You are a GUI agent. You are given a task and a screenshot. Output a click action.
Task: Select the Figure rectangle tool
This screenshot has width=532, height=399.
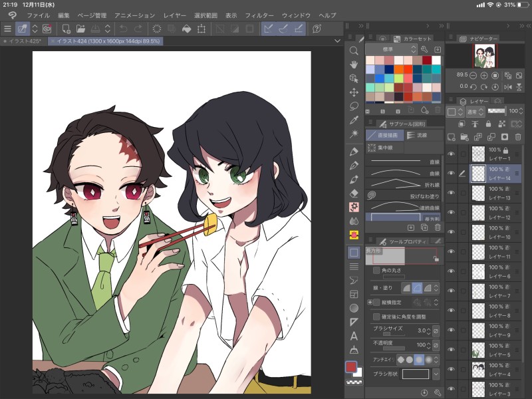pos(354,253)
